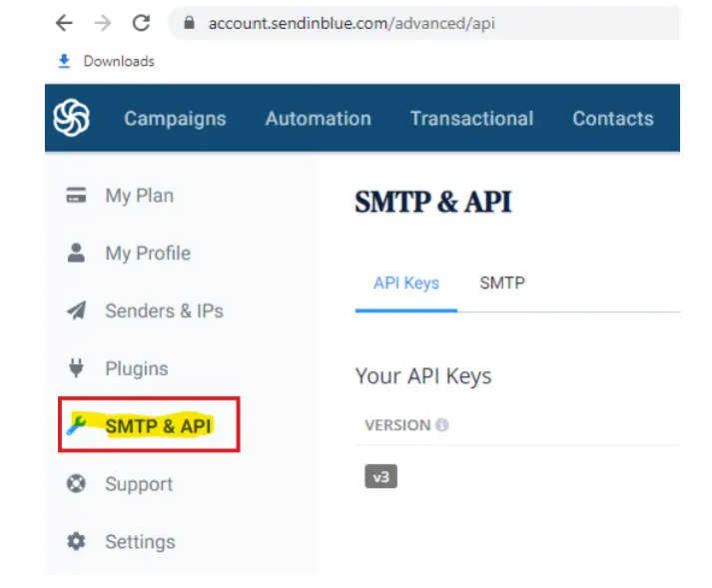Switch to the API Keys tab
Viewport: 712px width, 588px height.
point(406,283)
